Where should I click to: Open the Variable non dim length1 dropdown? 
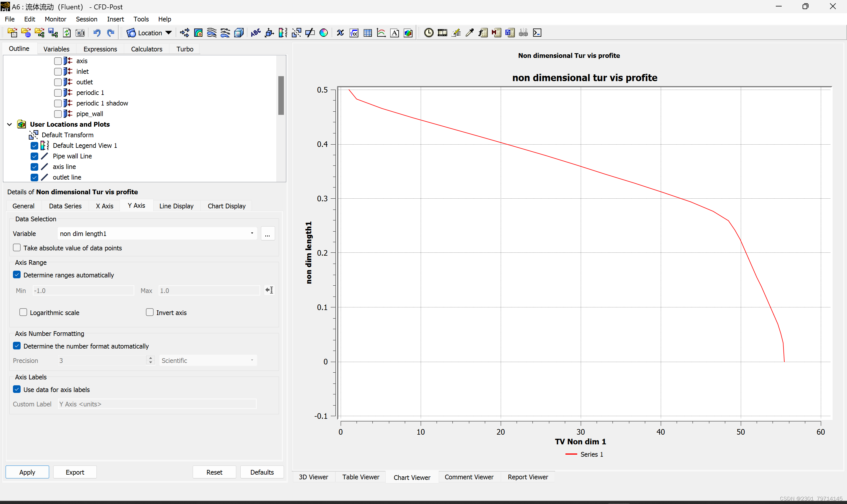[252, 233]
